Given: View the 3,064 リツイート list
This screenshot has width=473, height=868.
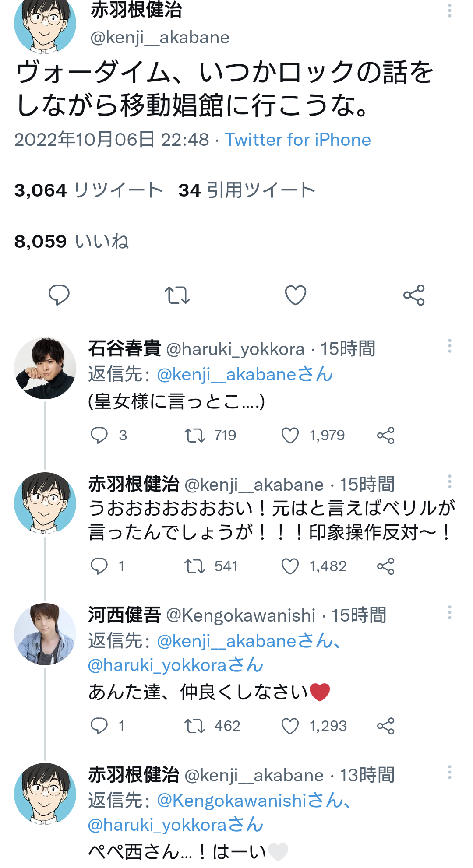Looking at the screenshot, I should pos(88,190).
